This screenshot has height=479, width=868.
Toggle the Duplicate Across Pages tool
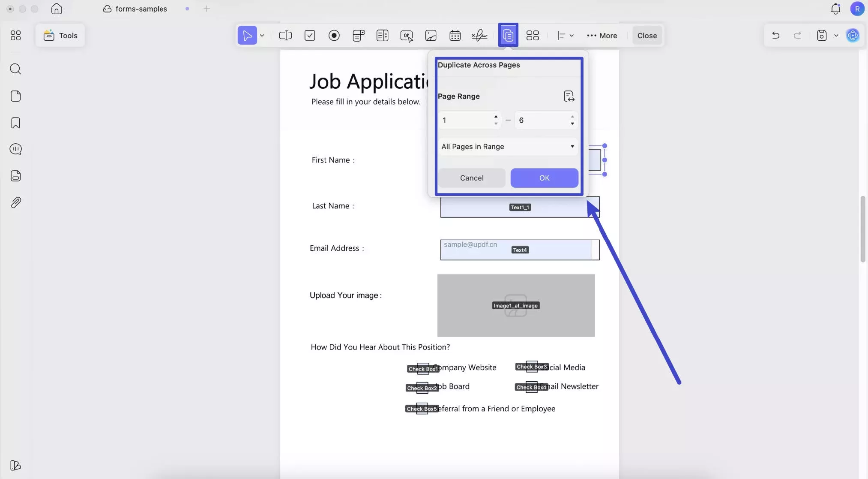[508, 35]
